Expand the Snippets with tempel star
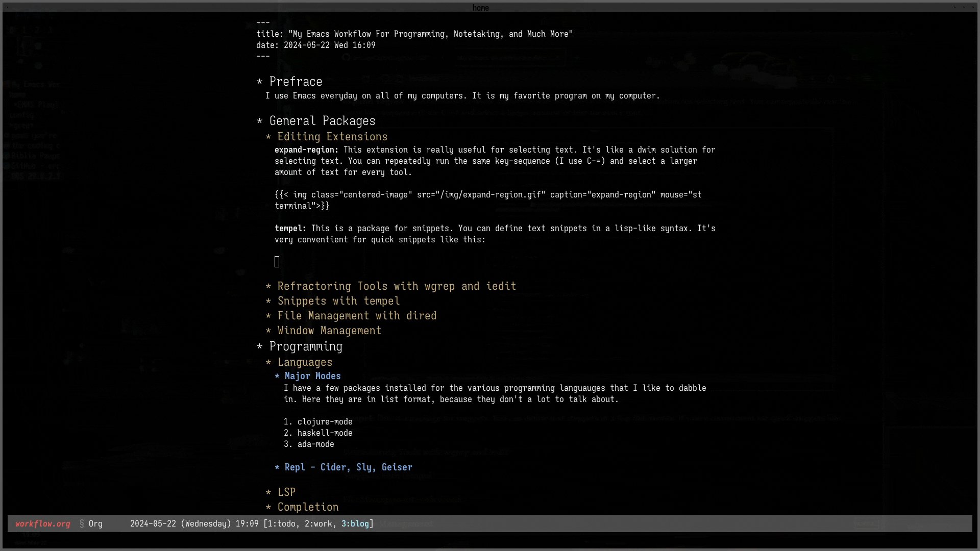Viewport: 980px width, 551px height. click(x=268, y=302)
